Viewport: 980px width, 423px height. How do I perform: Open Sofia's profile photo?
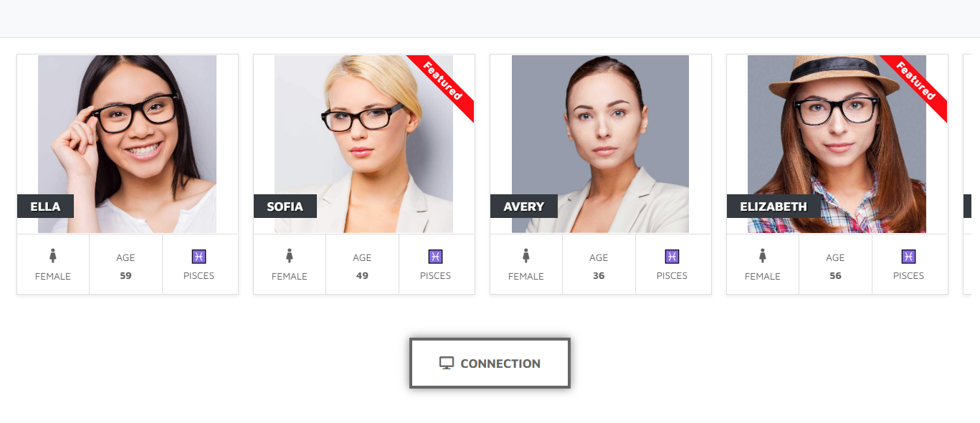(x=363, y=144)
